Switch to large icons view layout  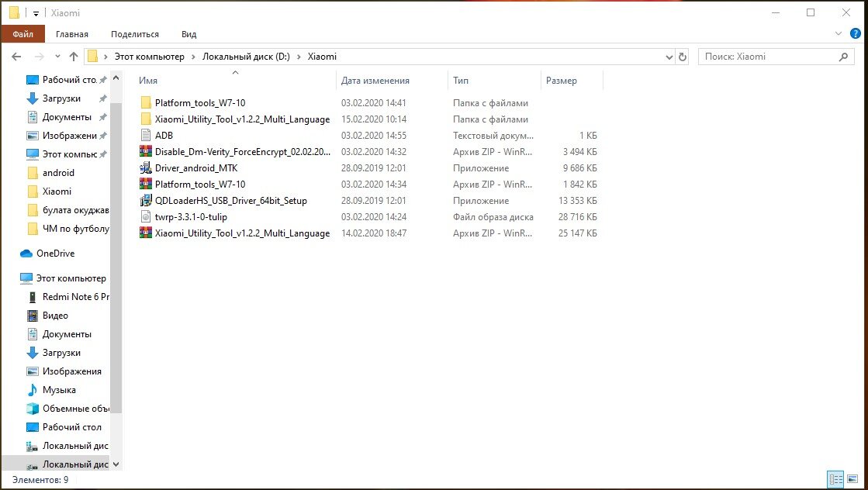pos(852,479)
